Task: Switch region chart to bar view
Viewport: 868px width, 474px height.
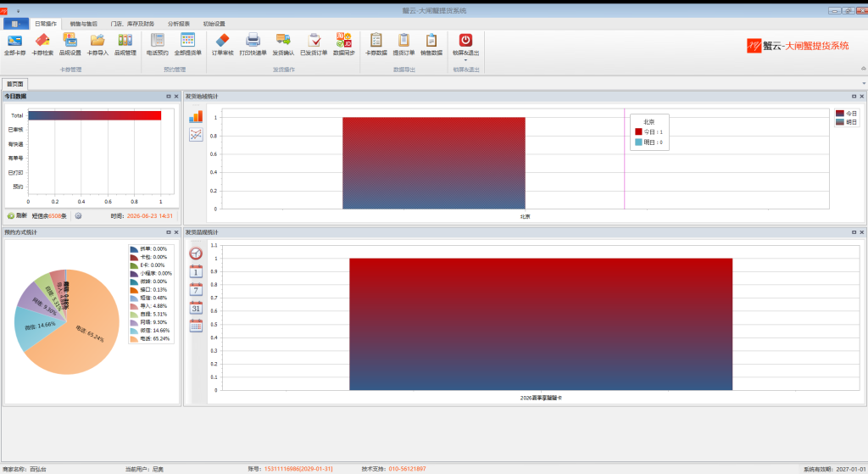Action: (196, 116)
